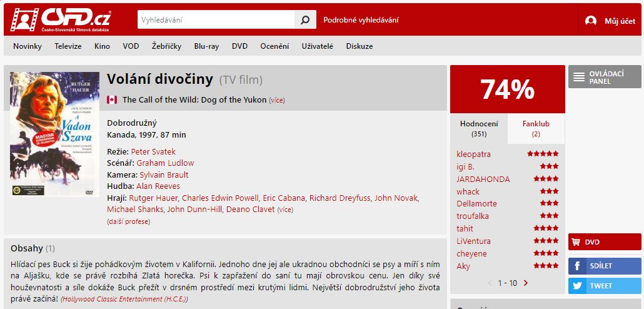Go to previous ratings page arrow
The image size is (644, 309).
(490, 283)
